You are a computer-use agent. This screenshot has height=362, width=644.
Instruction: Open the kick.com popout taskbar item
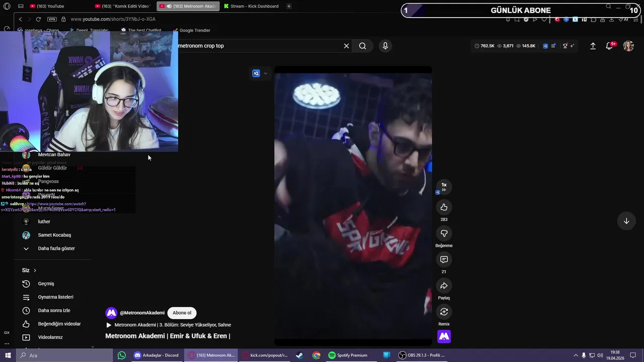[x=265, y=355]
